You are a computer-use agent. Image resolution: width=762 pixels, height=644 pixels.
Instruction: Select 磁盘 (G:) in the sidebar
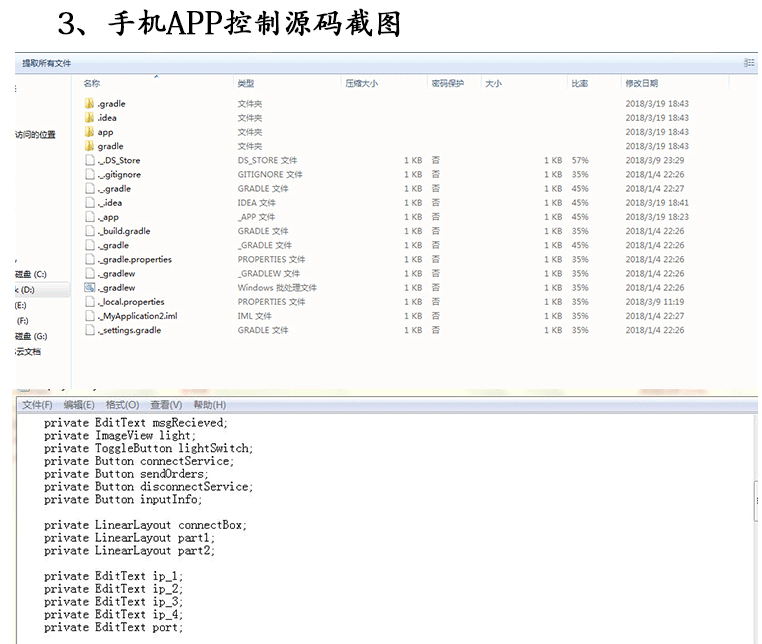[x=30, y=336]
